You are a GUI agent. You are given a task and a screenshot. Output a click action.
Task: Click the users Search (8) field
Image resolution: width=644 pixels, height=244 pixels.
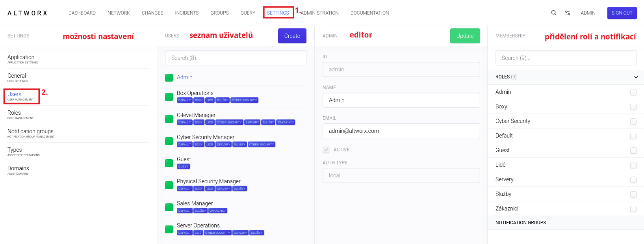tap(236, 58)
